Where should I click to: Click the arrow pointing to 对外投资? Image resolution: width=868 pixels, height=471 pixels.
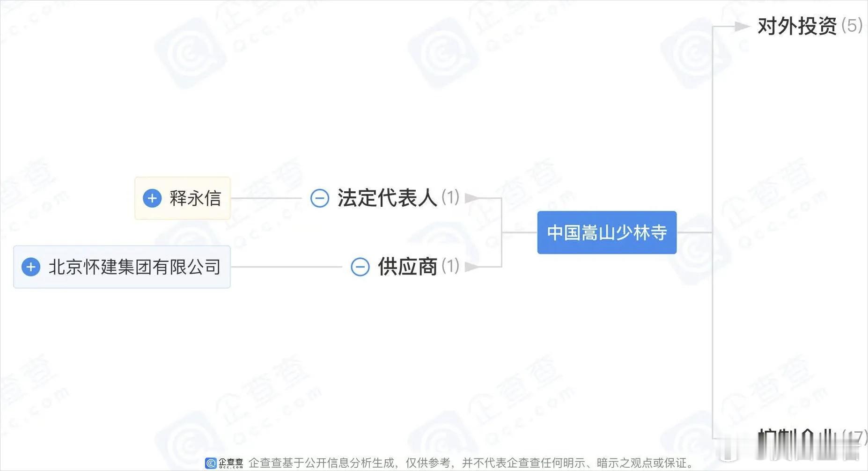tap(743, 26)
